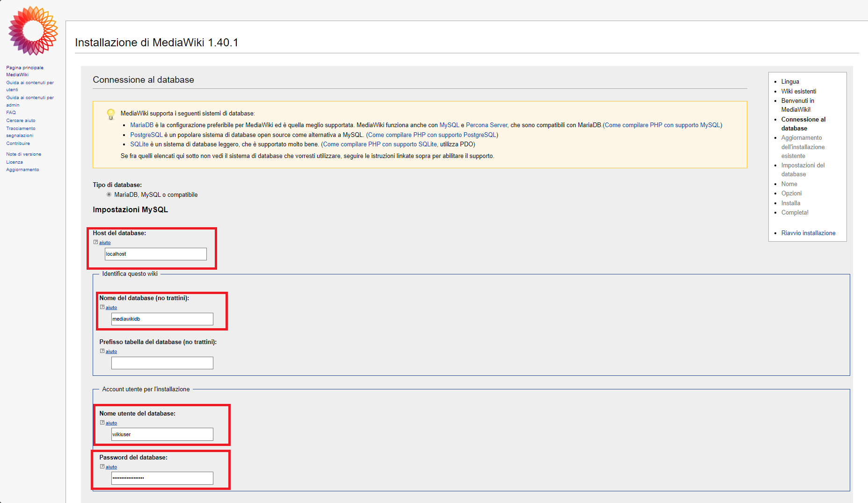Click the Percona Server link
The image size is (868, 503).
pyautogui.click(x=486, y=125)
